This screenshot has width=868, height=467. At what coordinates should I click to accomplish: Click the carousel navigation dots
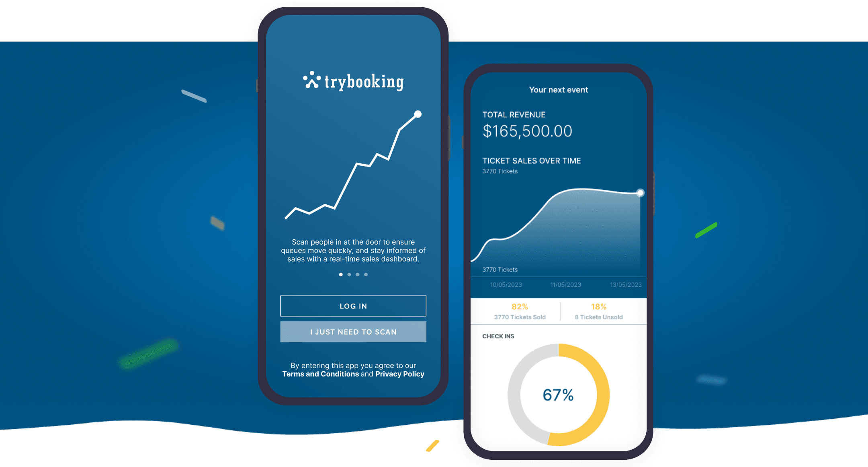coord(347,274)
